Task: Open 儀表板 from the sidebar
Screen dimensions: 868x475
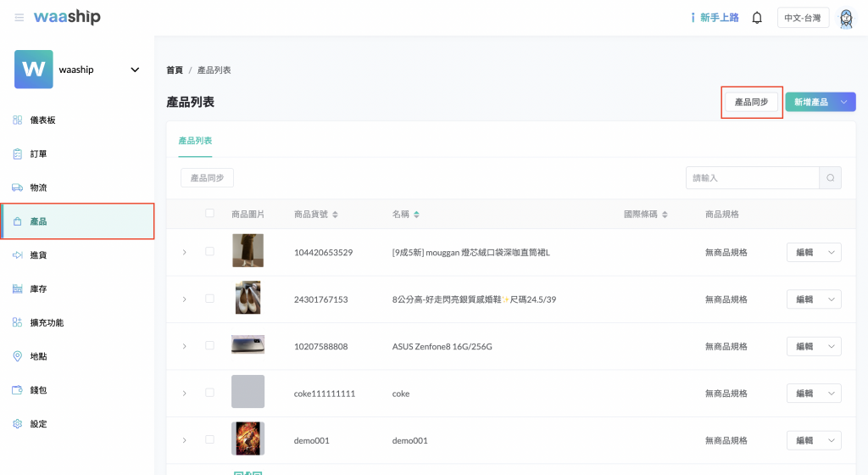Action: pos(42,120)
